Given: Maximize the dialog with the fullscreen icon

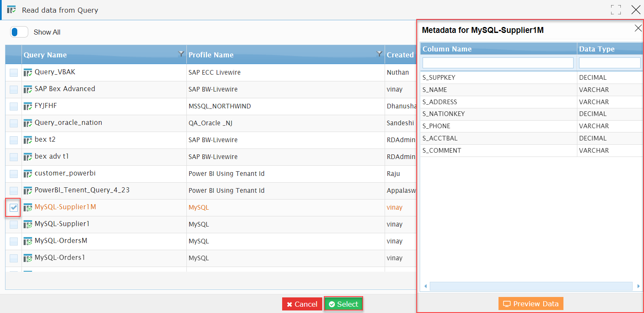Looking at the screenshot, I should (616, 10).
